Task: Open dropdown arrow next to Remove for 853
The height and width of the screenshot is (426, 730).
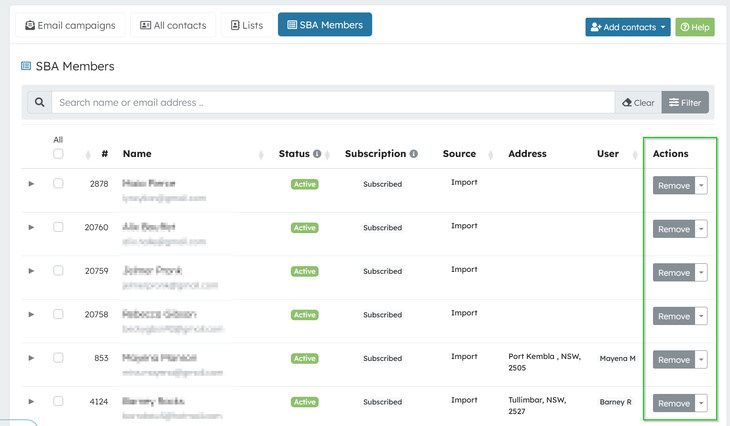Action: click(x=701, y=360)
